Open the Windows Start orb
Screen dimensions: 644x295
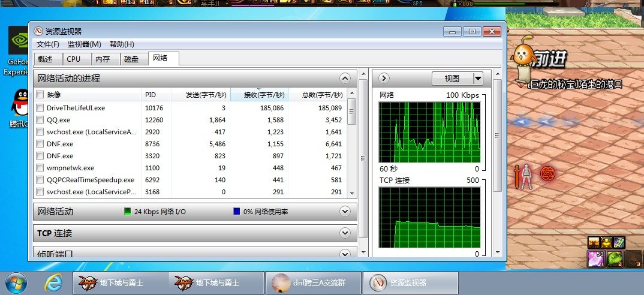tap(16, 283)
